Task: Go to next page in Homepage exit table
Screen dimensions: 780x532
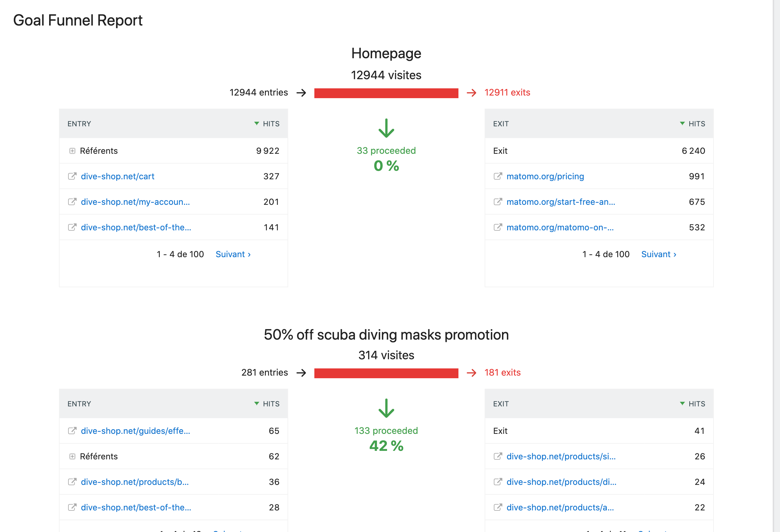Action: [659, 254]
